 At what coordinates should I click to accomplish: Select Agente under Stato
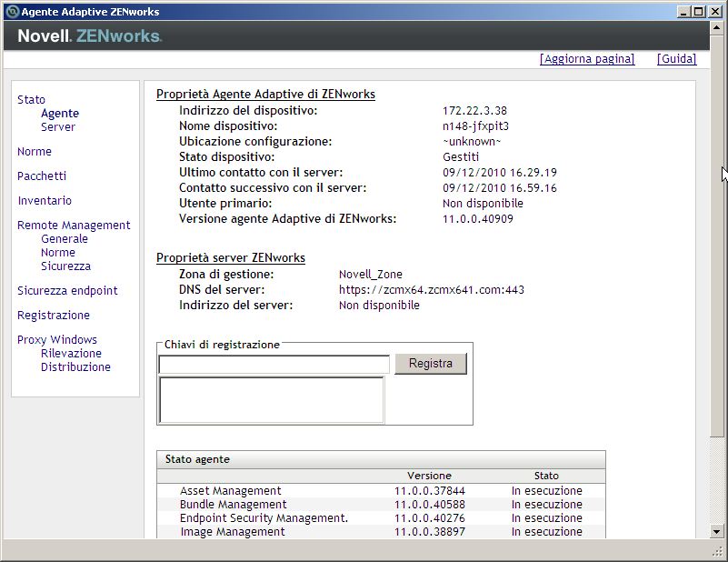60,114
